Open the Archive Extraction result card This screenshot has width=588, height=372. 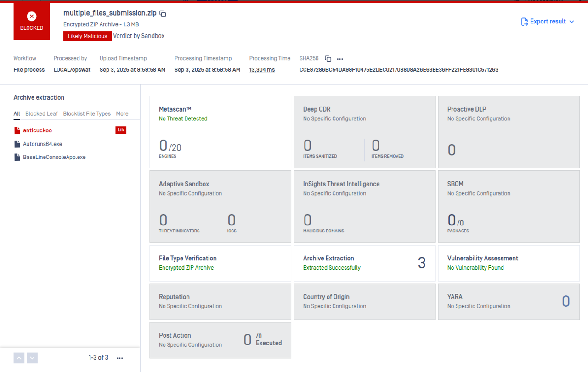(364, 263)
